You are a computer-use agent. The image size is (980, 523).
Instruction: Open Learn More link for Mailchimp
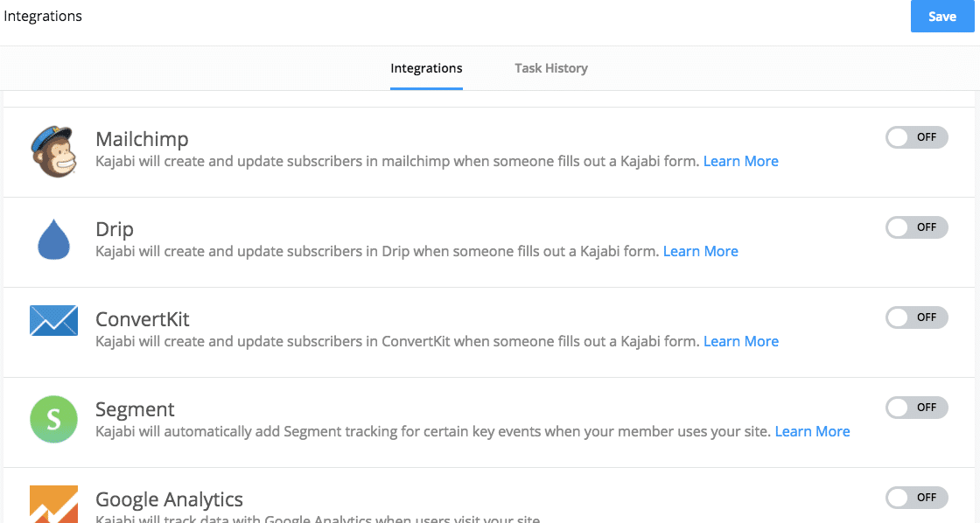740,161
